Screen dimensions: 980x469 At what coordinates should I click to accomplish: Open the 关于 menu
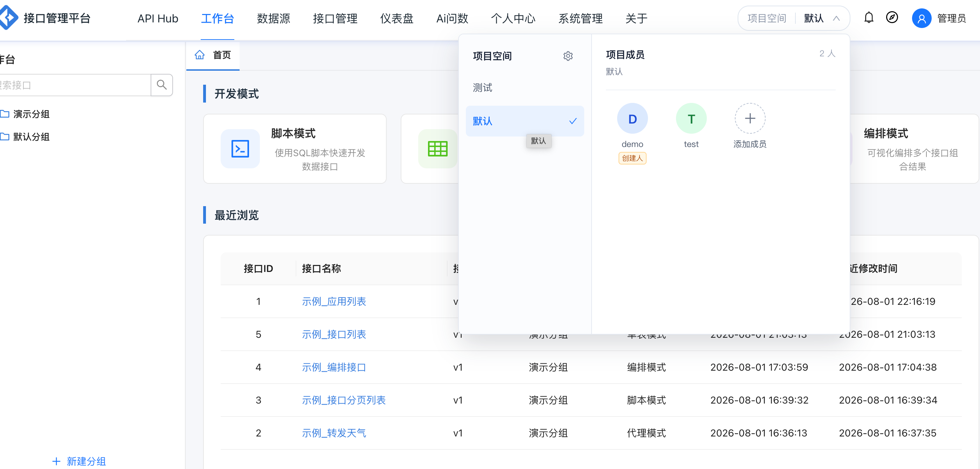tap(636, 18)
